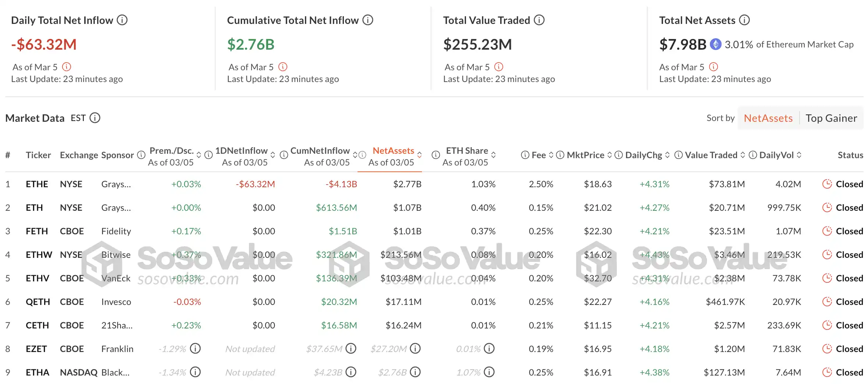Toggle the DailyChg column sort arrows
Image resolution: width=868 pixels, height=384 pixels.
[667, 155]
